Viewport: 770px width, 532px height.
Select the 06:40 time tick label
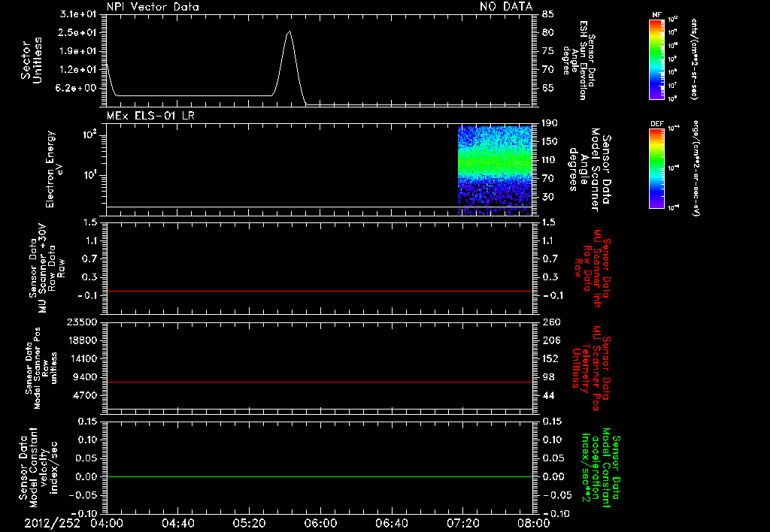392,523
